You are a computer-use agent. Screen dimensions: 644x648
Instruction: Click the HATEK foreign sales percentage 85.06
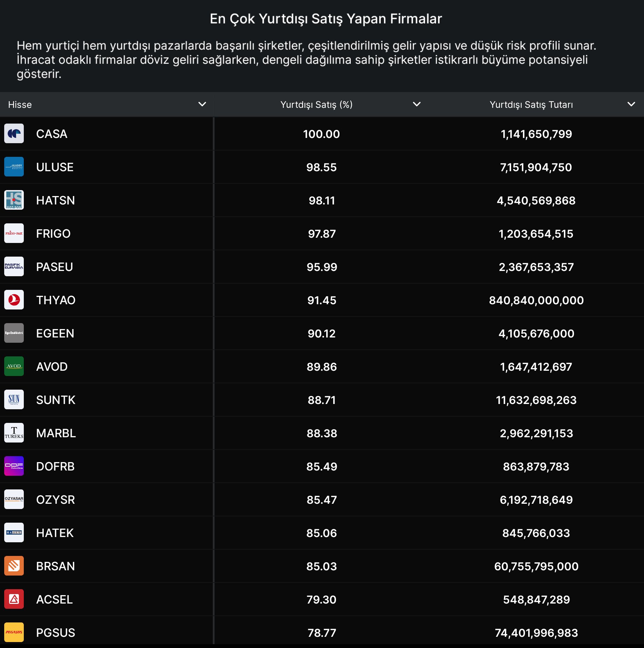coord(321,533)
